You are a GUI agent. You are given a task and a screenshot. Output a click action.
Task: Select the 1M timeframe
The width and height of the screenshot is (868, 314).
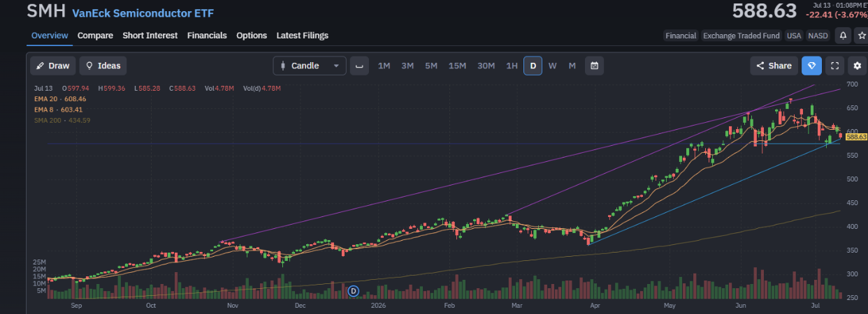[x=384, y=66]
